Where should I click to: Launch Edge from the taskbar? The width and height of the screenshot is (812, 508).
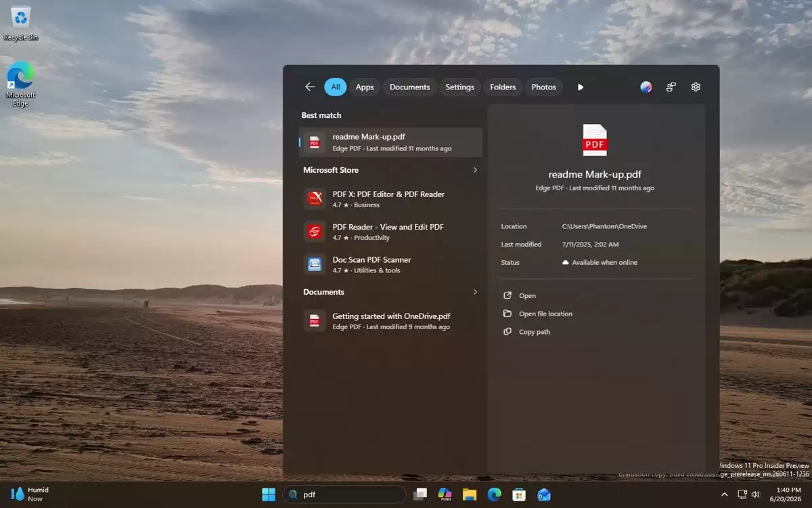coord(495,494)
